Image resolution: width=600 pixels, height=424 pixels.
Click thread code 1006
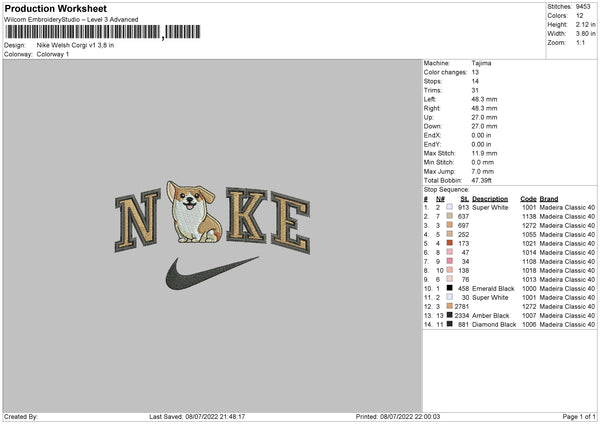pyautogui.click(x=529, y=325)
